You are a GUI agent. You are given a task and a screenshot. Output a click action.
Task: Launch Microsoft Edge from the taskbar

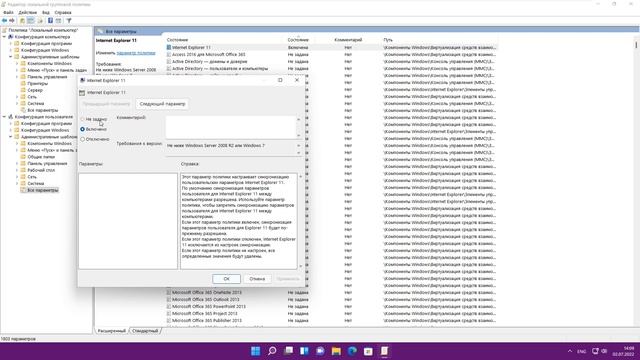tap(352, 351)
